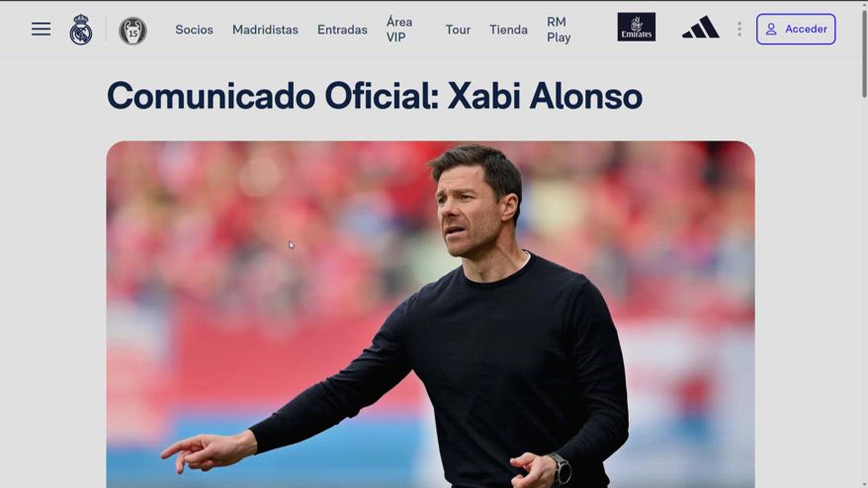Go to the Madridistas section
Viewport: 868px width, 488px height.
click(265, 30)
